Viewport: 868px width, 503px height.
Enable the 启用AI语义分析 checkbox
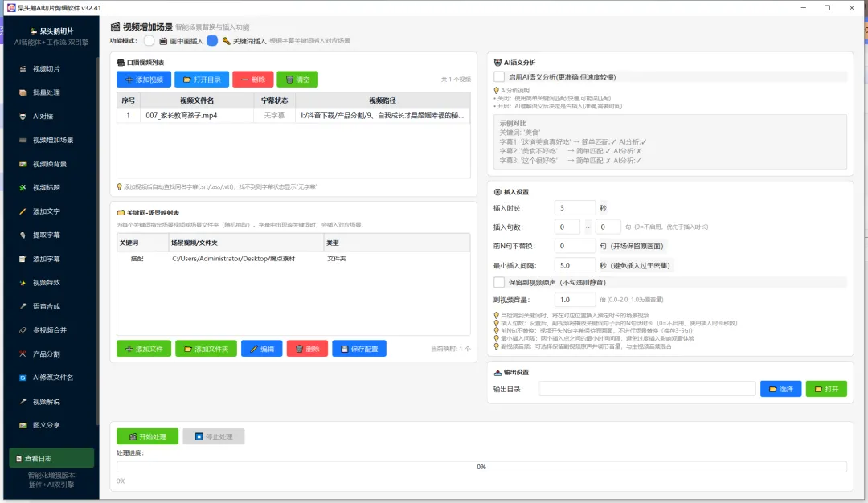click(x=499, y=77)
